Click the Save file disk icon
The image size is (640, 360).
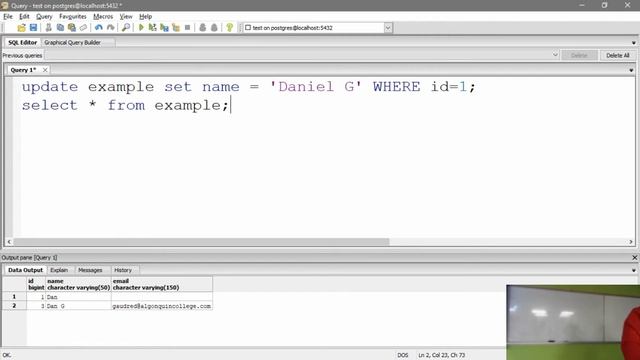coord(33,28)
